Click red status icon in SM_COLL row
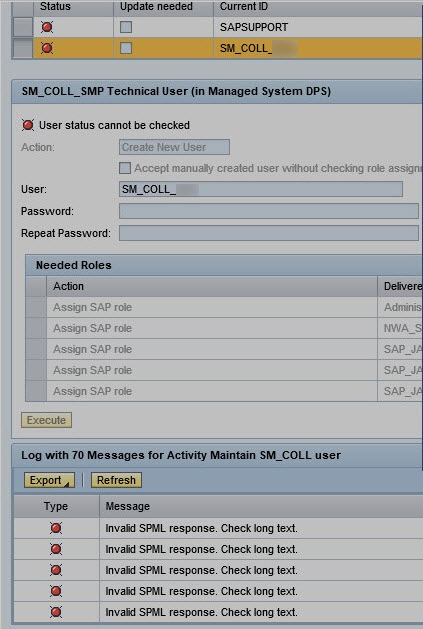This screenshot has height=629, width=423. pyautogui.click(x=47, y=48)
